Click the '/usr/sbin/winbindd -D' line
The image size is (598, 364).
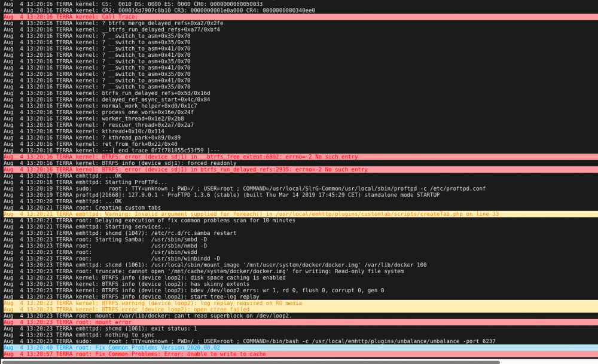pos(112,258)
